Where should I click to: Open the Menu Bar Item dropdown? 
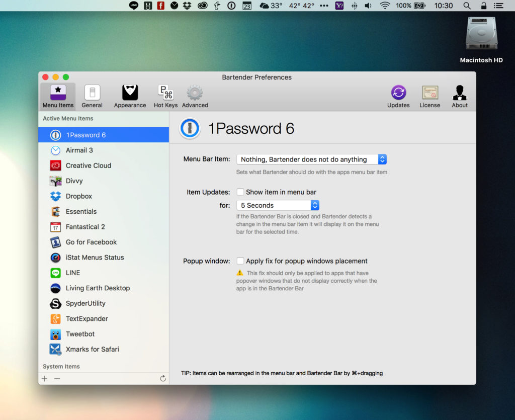311,159
